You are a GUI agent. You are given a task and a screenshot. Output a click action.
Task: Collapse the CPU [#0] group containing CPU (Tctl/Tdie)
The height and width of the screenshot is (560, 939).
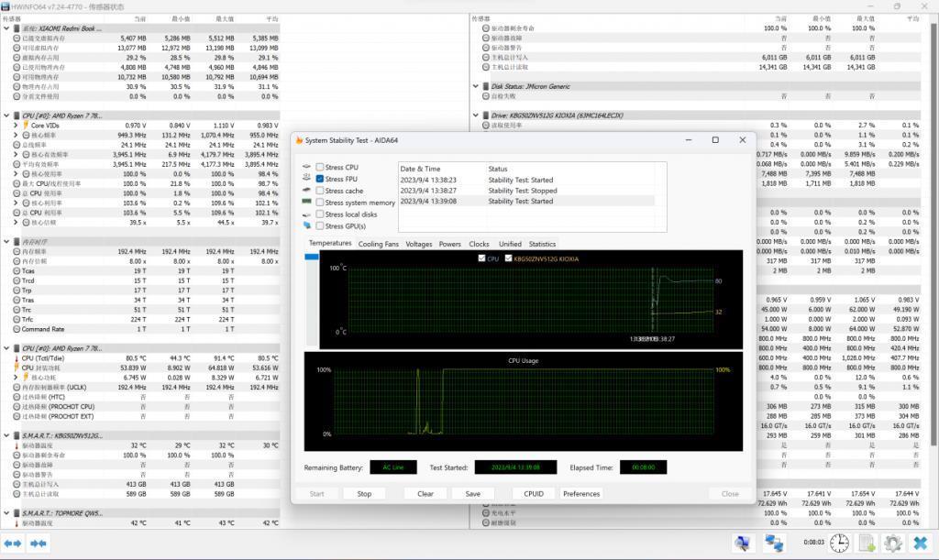click(x=6, y=348)
